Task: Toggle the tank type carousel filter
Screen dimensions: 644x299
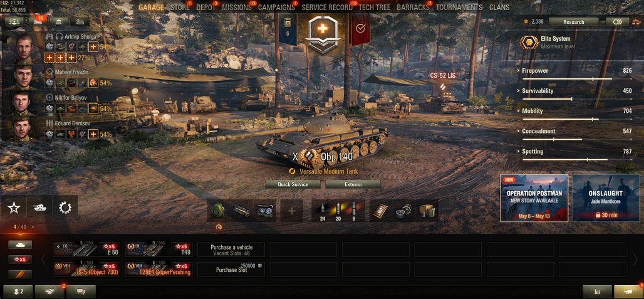Action: (20, 245)
